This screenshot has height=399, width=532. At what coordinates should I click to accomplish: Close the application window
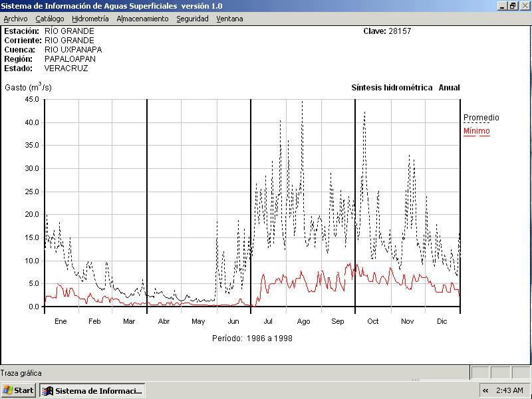pyautogui.click(x=524, y=5)
